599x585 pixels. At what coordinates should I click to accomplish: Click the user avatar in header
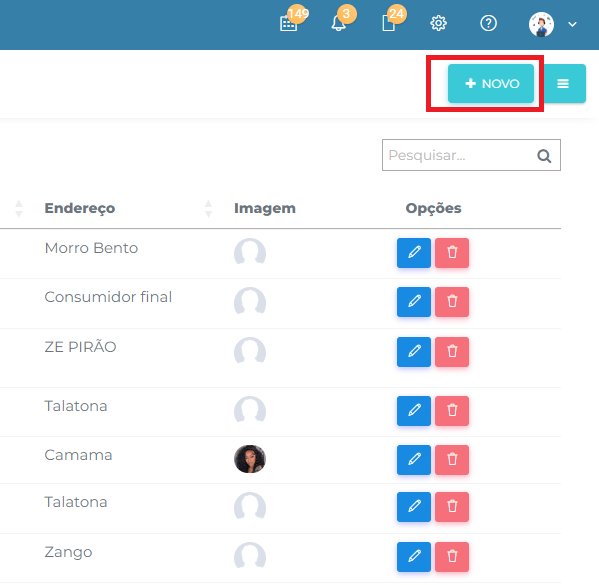[541, 24]
